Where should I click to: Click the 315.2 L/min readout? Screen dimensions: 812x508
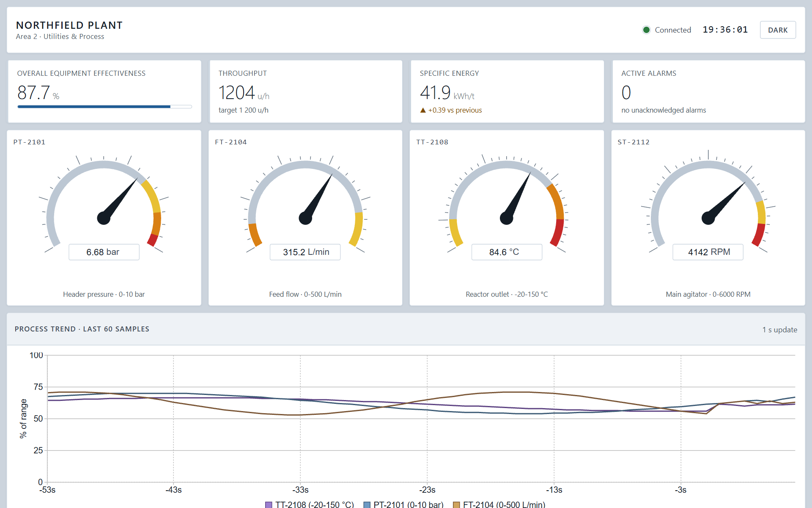pos(305,252)
